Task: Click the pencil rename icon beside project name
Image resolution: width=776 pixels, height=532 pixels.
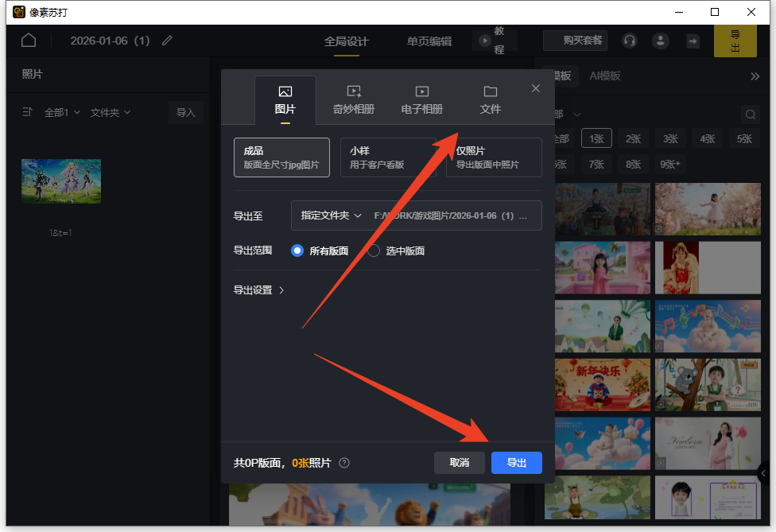Action: click(167, 41)
